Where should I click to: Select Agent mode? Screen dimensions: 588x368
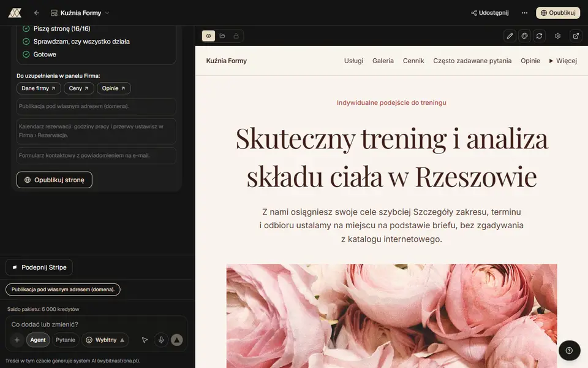coord(38,340)
